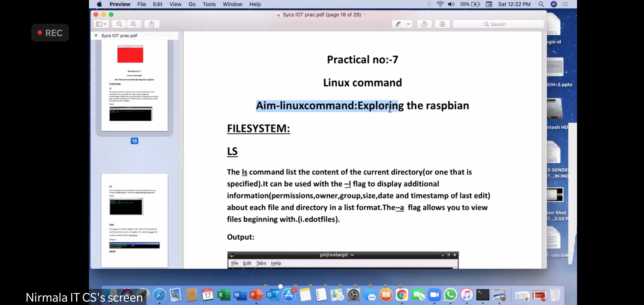Expand the document title dropdown chevron
The width and height of the screenshot is (644, 305).
coord(365,15)
